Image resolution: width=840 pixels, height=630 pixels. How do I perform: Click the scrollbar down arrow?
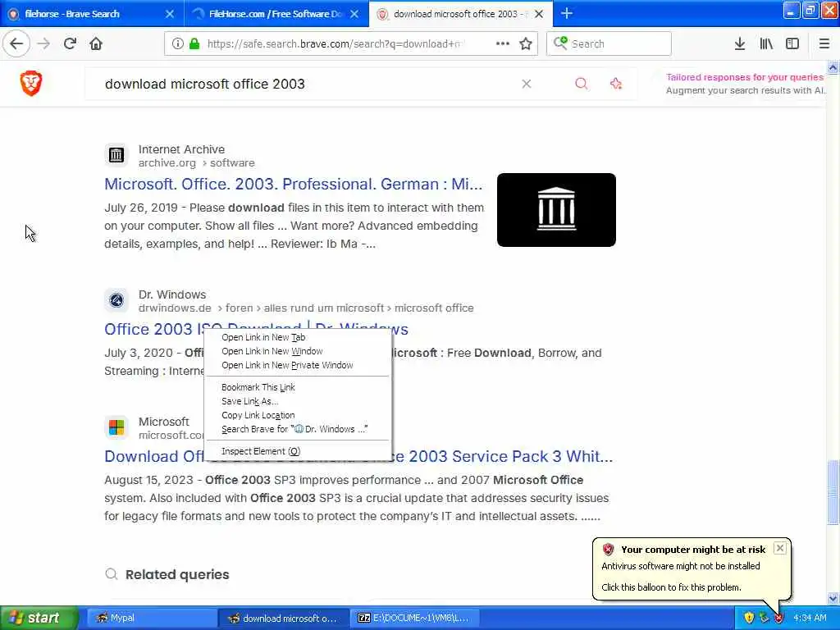click(x=833, y=598)
